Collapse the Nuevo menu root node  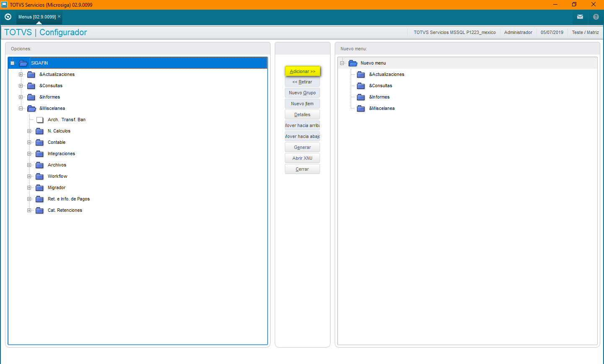coord(342,63)
